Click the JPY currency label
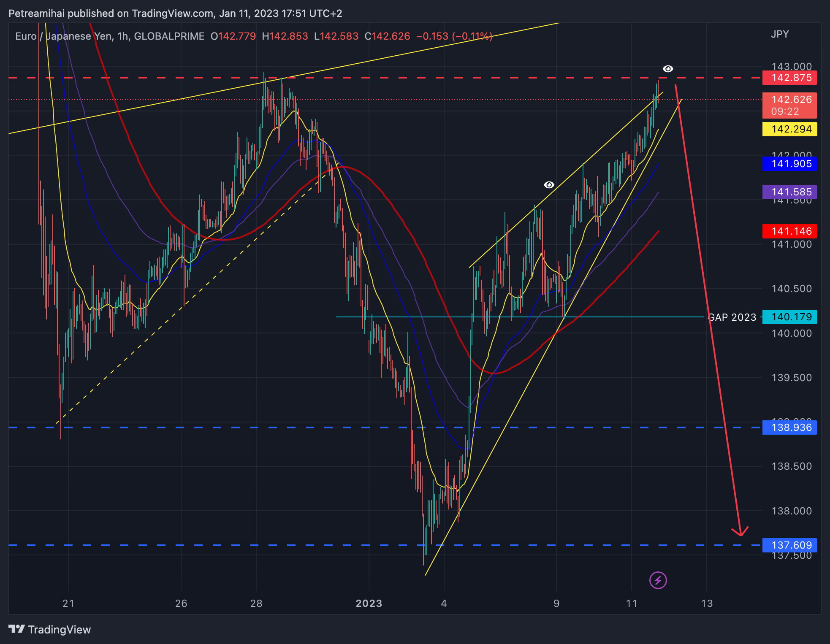This screenshot has width=830, height=644. (780, 34)
